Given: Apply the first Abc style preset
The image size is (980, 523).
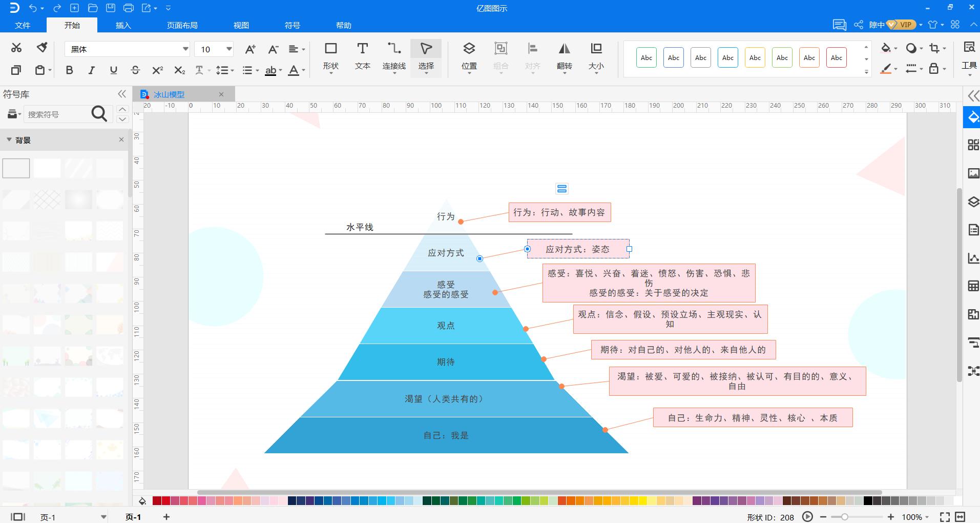Looking at the screenshot, I should [x=647, y=58].
